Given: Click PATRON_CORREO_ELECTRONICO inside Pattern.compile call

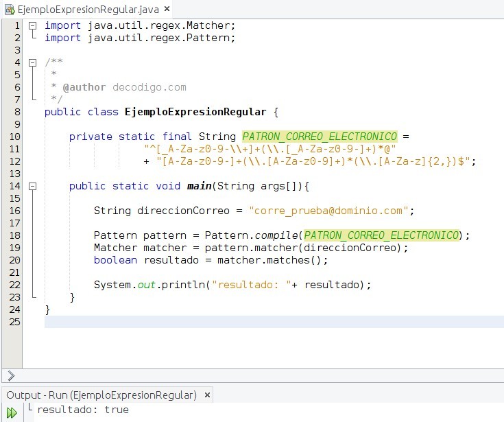Looking at the screenshot, I should (x=381, y=235).
